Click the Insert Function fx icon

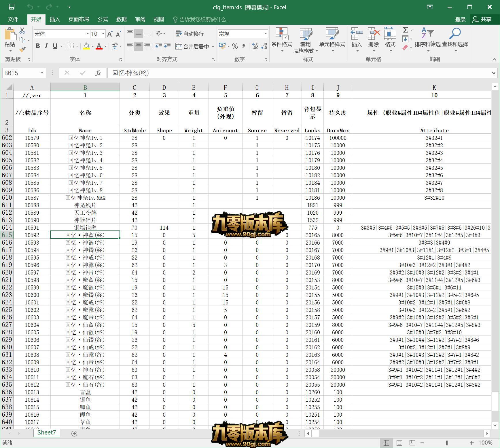[98, 73]
